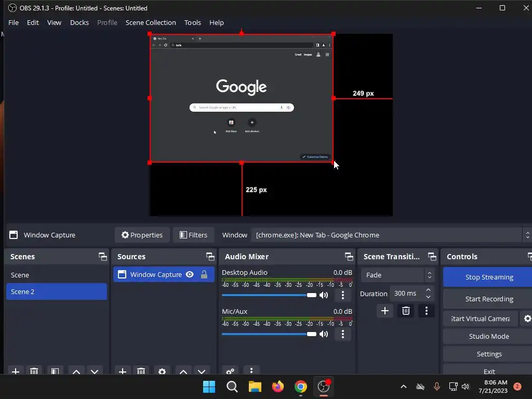Open Mic/Aux options menu
The width and height of the screenshot is (532, 399).
[343, 334]
